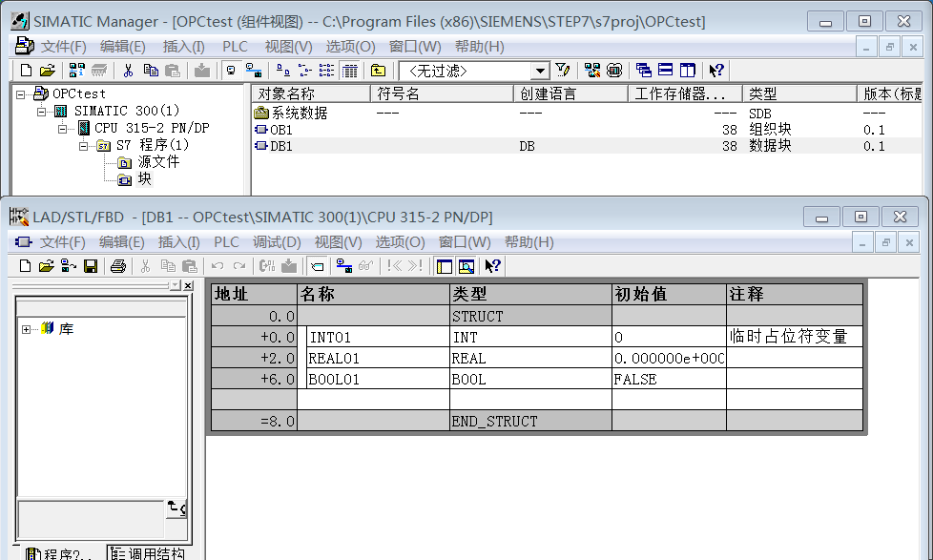
Task: Click Open project icon in SIMATIC Manager toolbar
Action: click(47, 71)
